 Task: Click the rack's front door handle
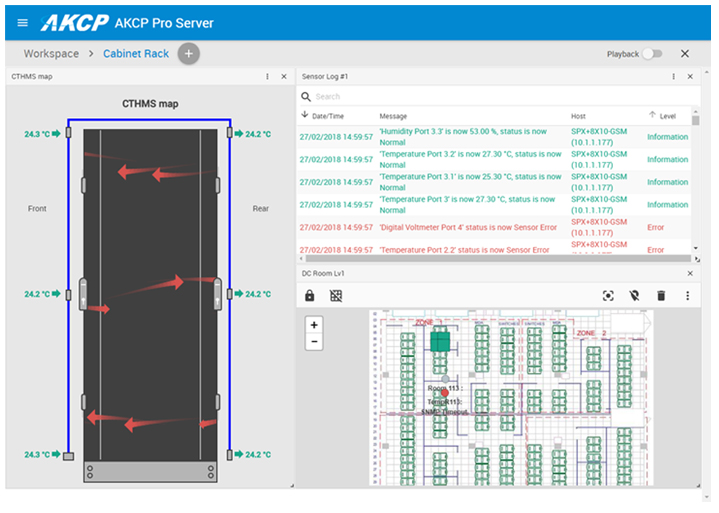click(x=83, y=294)
